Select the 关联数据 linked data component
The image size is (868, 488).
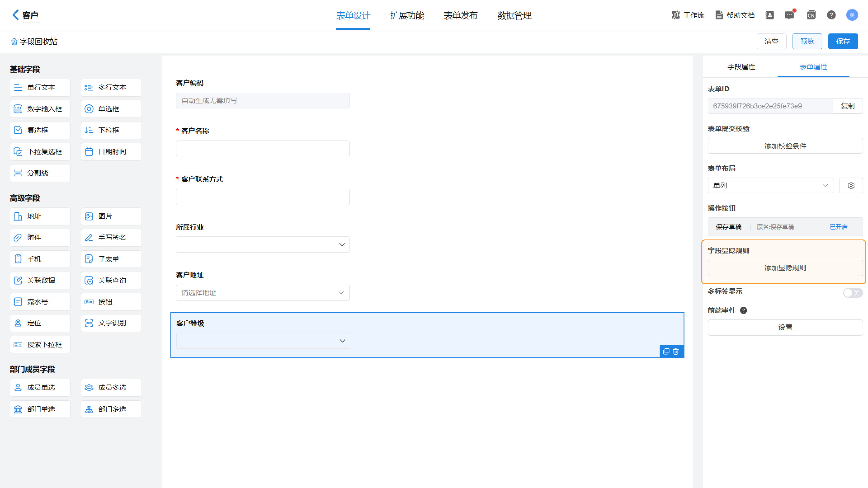(40, 280)
